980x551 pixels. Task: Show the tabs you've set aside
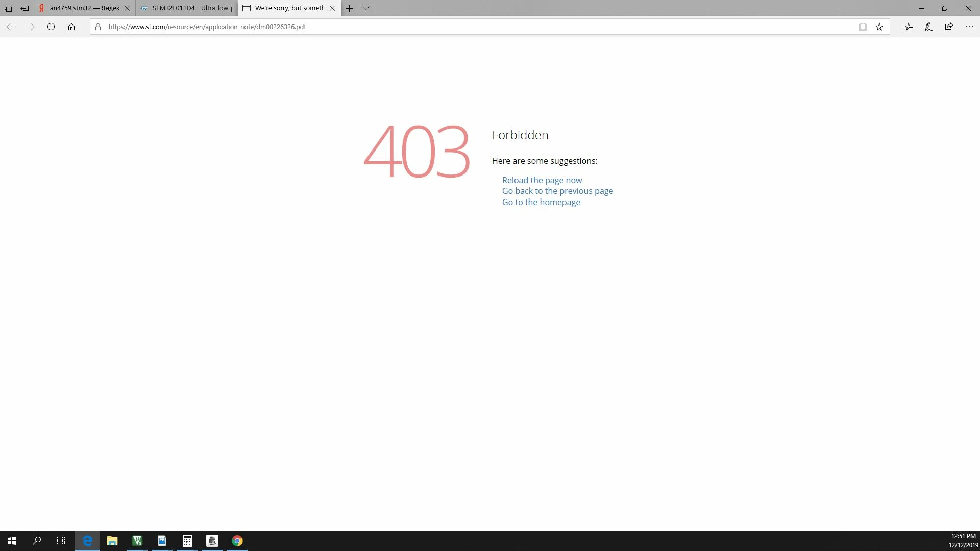(8, 8)
